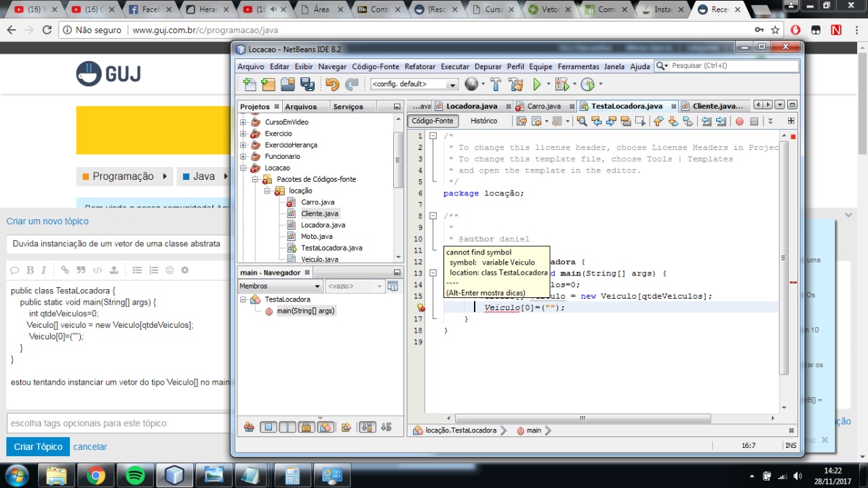Click the Save All toolbar icon
The width and height of the screenshot is (868, 488).
(x=307, y=84)
